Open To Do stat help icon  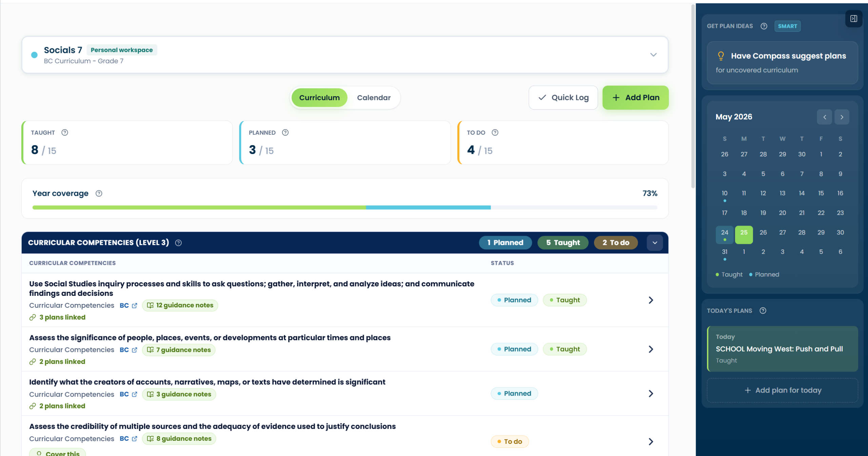(x=495, y=133)
